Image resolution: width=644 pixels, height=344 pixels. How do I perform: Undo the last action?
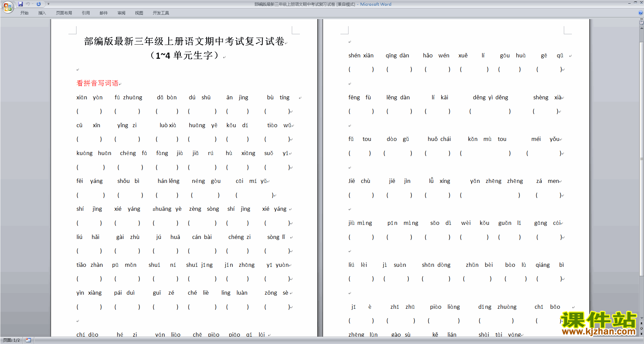coord(28,4)
